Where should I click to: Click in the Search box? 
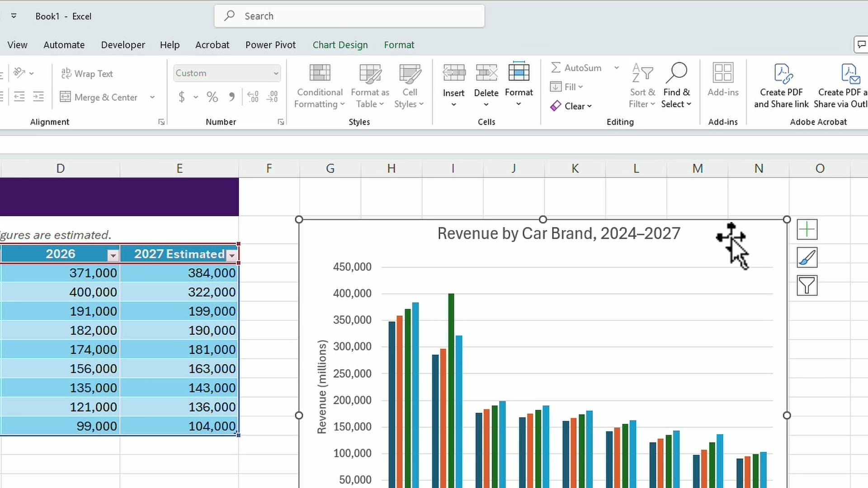pos(349,16)
